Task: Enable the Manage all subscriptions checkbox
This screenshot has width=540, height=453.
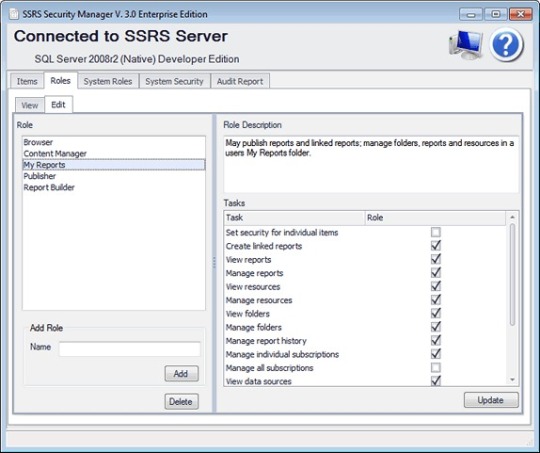Action: (x=436, y=368)
